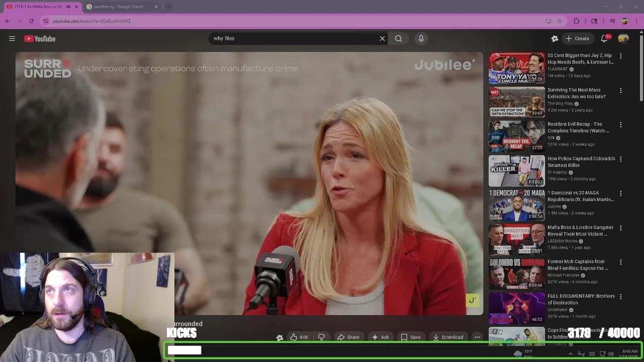This screenshot has height=362, width=644.
Task: Switch to the 'weather ny - Google Search' tab
Action: [x=118, y=7]
